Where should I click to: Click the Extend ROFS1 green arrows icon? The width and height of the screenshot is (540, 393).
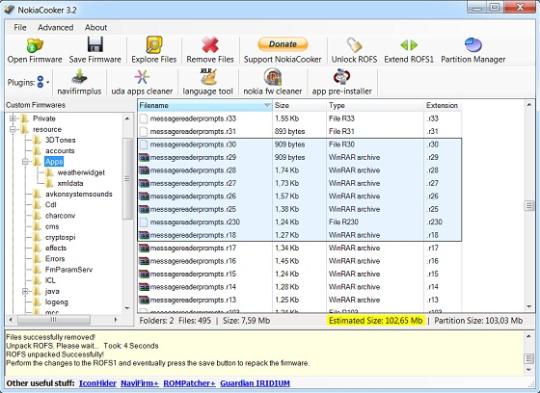pos(409,45)
